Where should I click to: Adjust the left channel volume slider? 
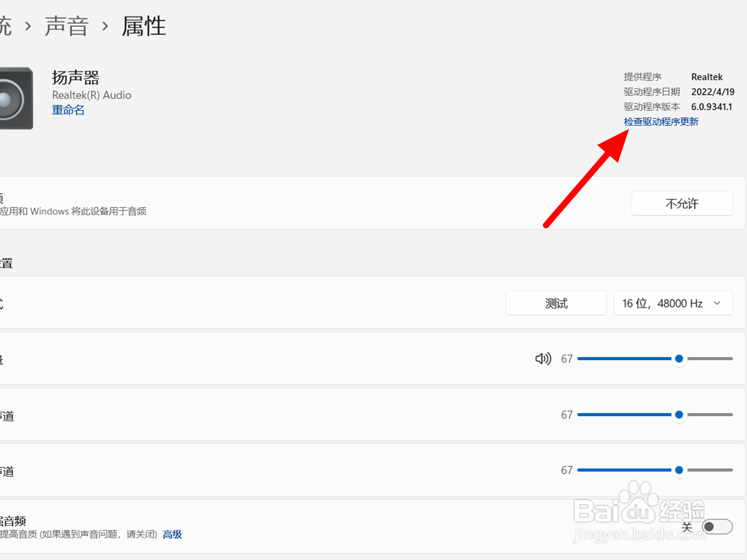679,414
